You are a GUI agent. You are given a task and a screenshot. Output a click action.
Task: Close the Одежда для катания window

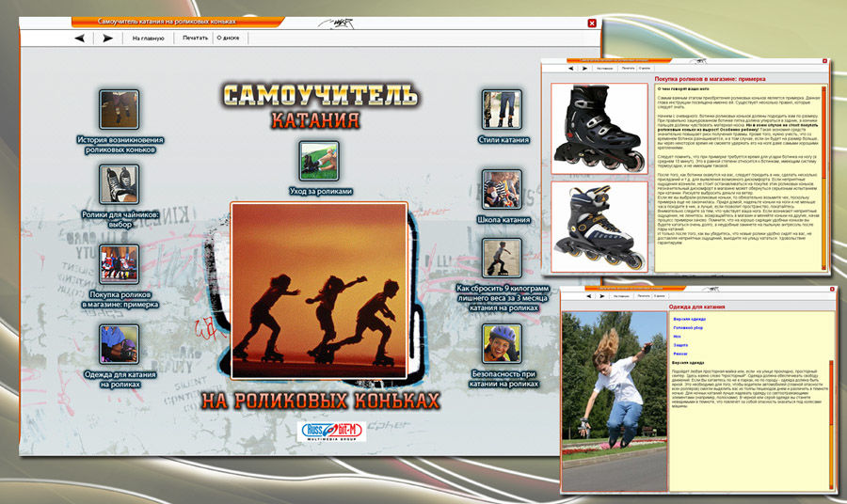(832, 290)
